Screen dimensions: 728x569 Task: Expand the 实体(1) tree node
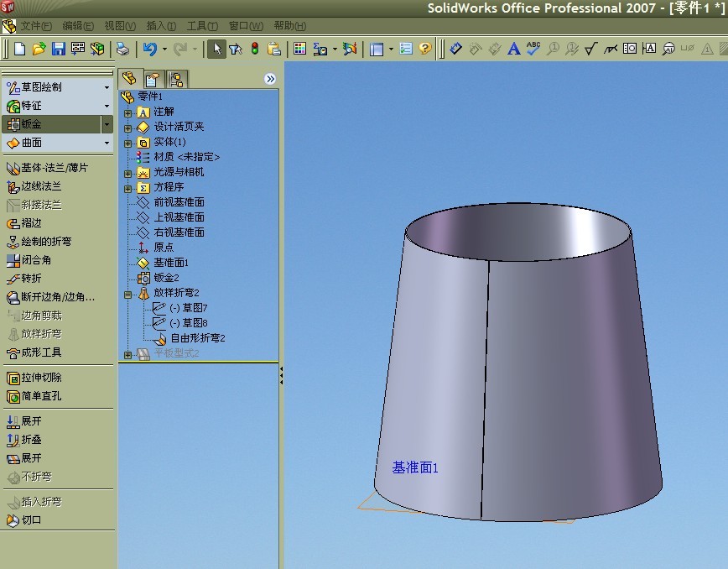pos(127,144)
